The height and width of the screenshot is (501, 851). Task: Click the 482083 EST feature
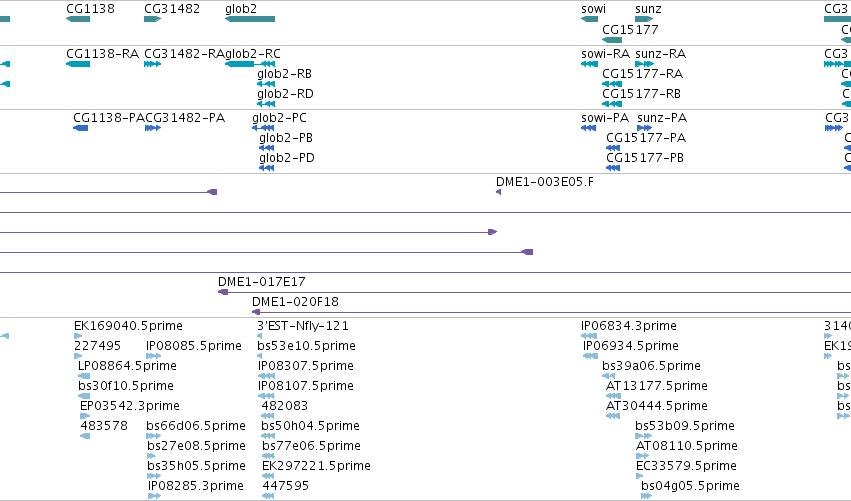[268, 416]
